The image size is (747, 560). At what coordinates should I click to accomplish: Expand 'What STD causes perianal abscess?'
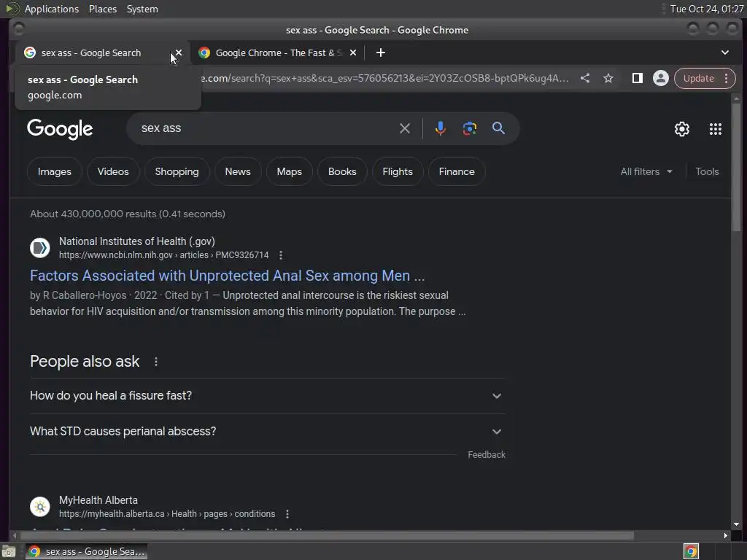tap(267, 432)
